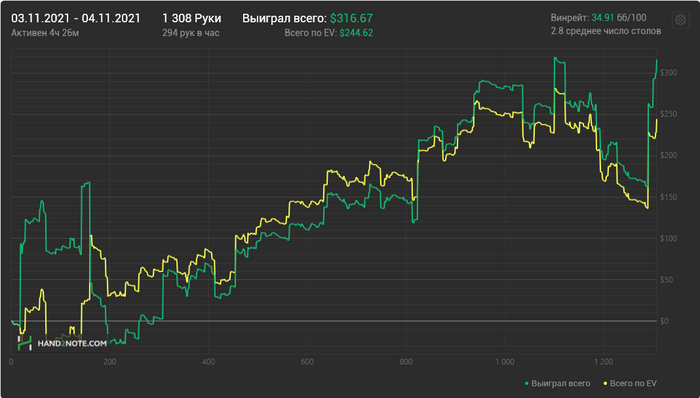The height and width of the screenshot is (398, 700).
Task: Click the date range 03.11.2021 - 04.11.2021
Action: [x=75, y=18]
